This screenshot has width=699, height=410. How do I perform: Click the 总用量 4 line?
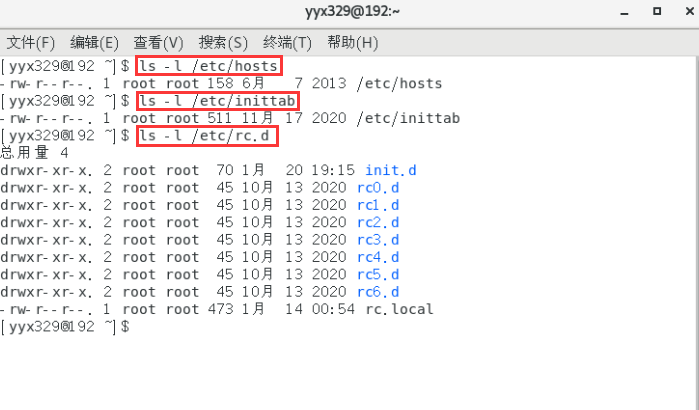34,153
